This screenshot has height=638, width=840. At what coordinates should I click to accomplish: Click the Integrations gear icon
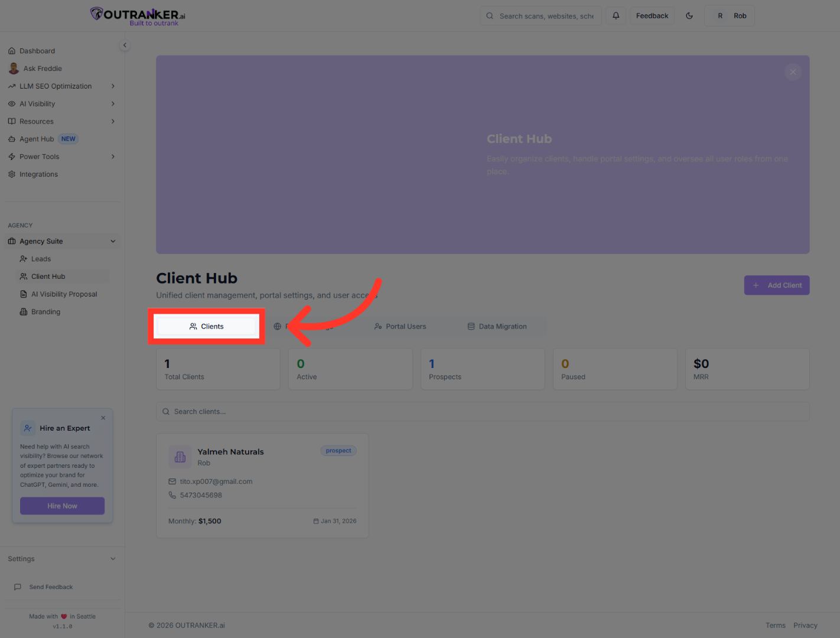pyautogui.click(x=12, y=174)
